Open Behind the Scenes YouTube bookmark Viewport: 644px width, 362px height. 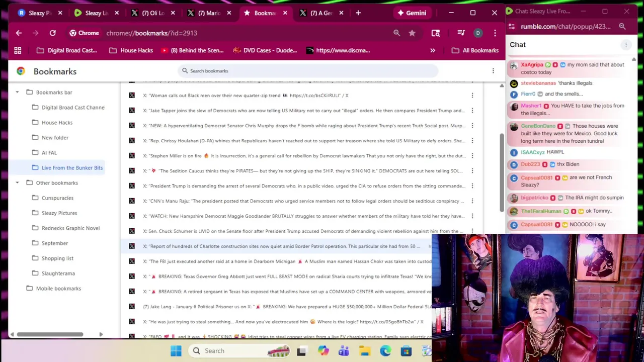(192, 50)
